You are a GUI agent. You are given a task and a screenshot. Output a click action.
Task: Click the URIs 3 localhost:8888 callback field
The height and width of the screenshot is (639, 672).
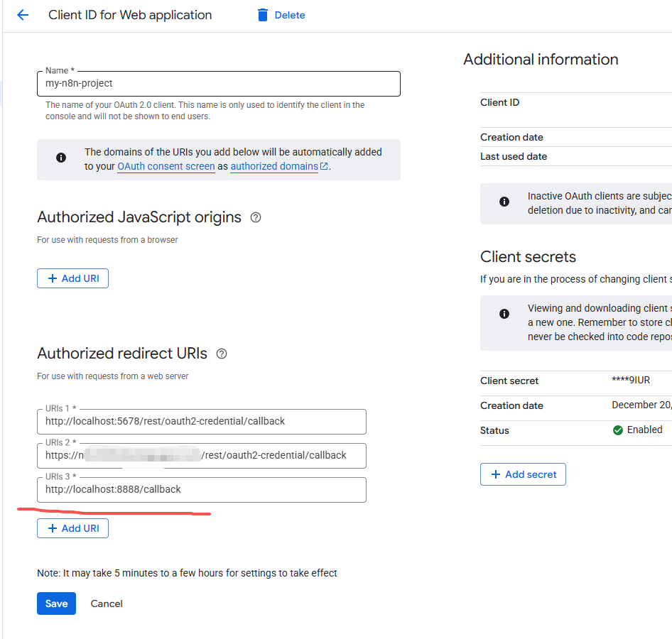click(x=201, y=490)
